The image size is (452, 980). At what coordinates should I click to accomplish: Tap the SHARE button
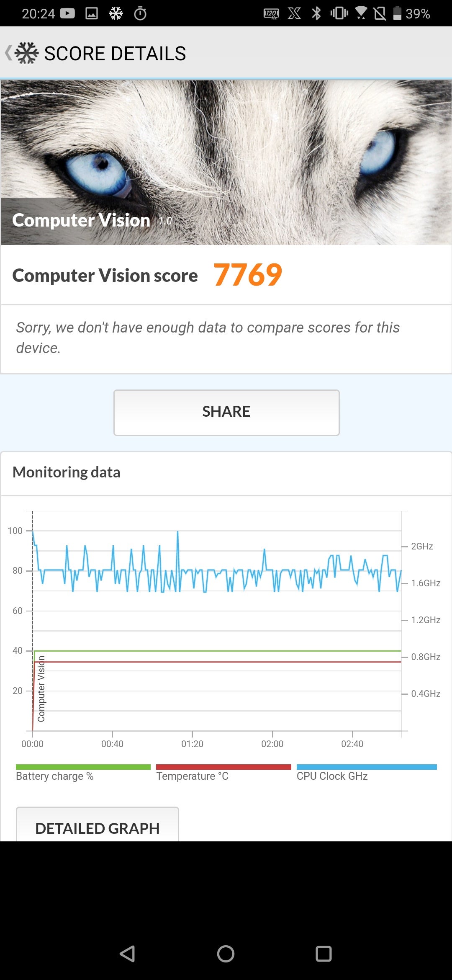226,413
